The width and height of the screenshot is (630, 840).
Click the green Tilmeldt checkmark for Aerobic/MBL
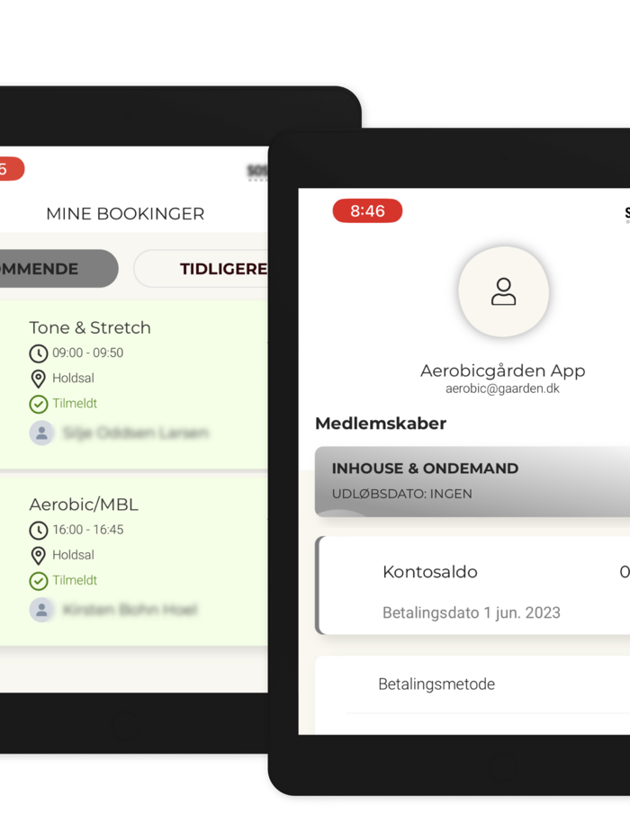[38, 581]
